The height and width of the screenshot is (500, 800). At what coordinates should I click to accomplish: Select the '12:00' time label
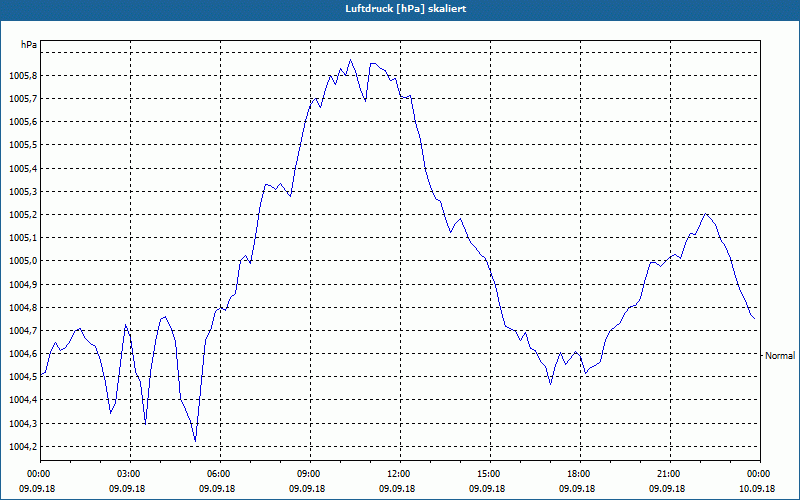(397, 474)
